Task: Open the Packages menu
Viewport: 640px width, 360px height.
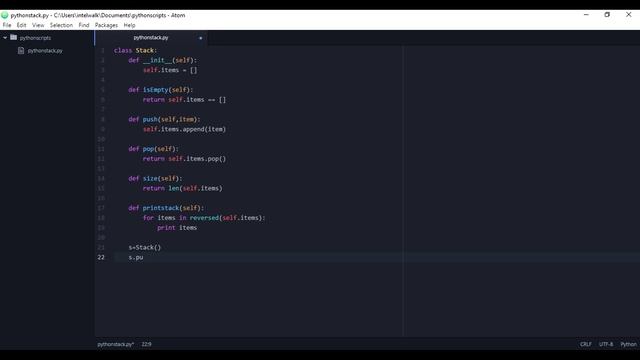Action: tap(106, 25)
